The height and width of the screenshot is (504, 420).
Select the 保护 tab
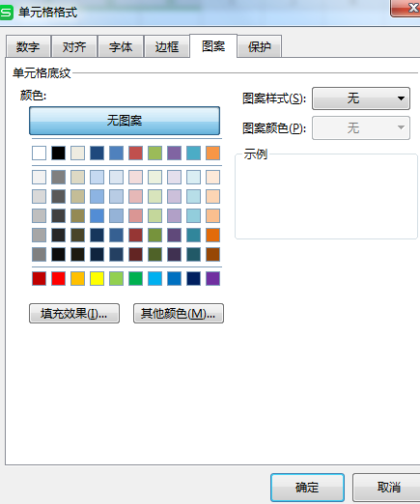tap(260, 47)
